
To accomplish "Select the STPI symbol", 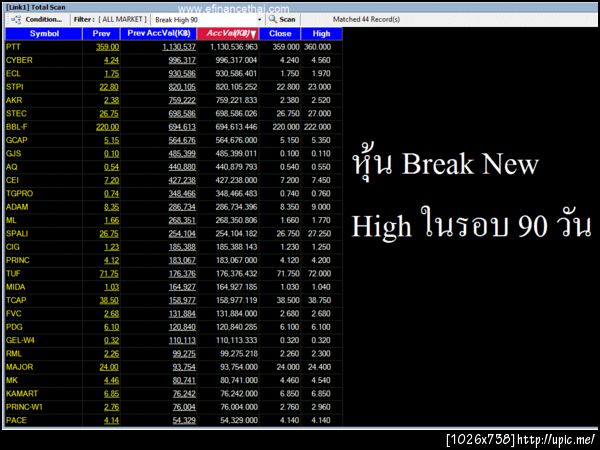I will pos(15,87).
